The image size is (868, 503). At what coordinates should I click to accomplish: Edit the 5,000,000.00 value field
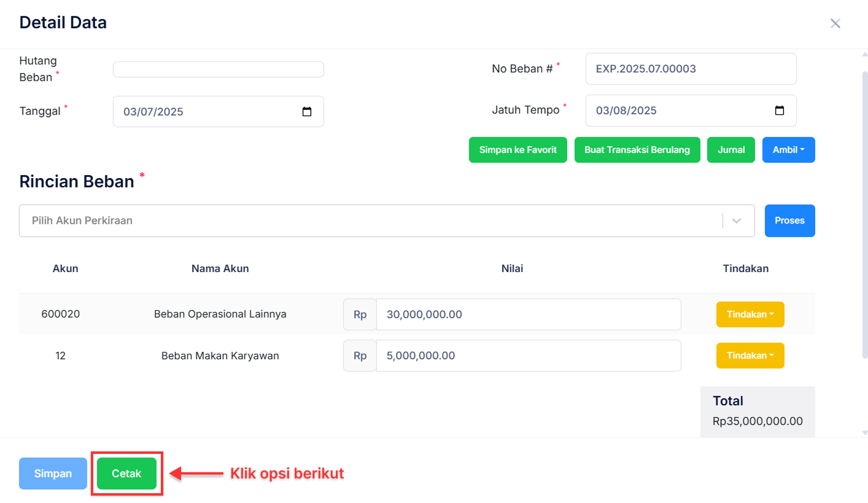(x=528, y=356)
